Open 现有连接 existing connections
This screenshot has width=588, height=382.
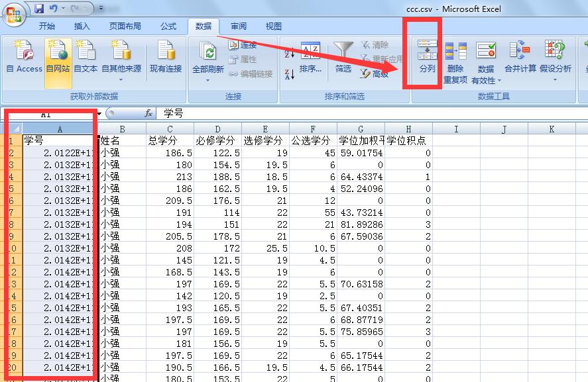pos(165,57)
